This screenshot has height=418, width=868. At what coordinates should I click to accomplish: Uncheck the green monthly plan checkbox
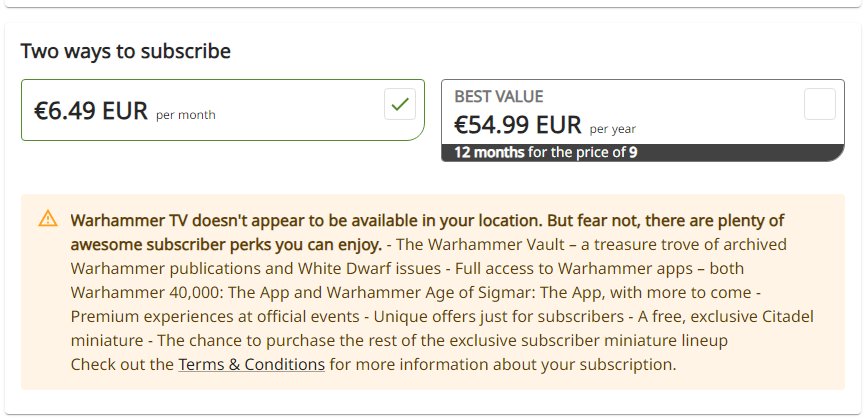click(400, 104)
